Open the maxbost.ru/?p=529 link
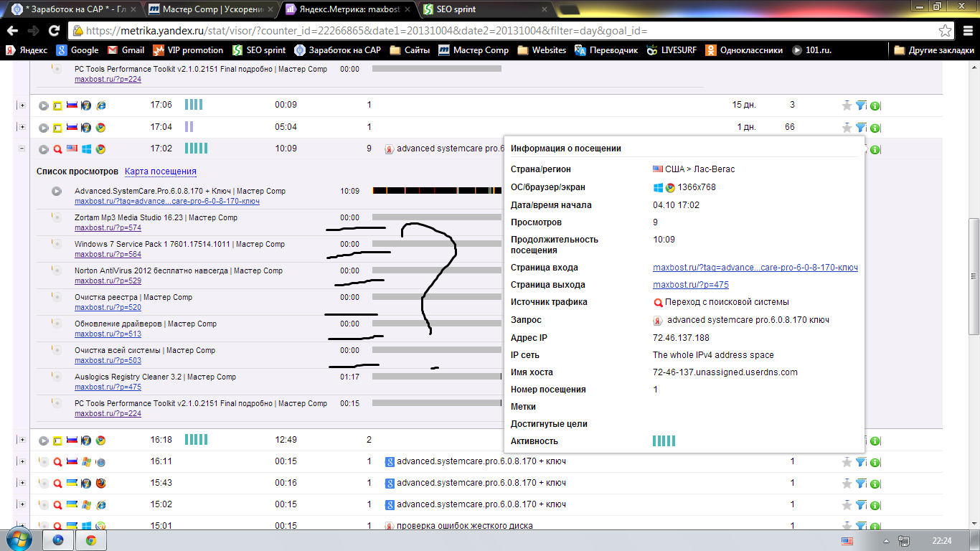 pos(108,281)
